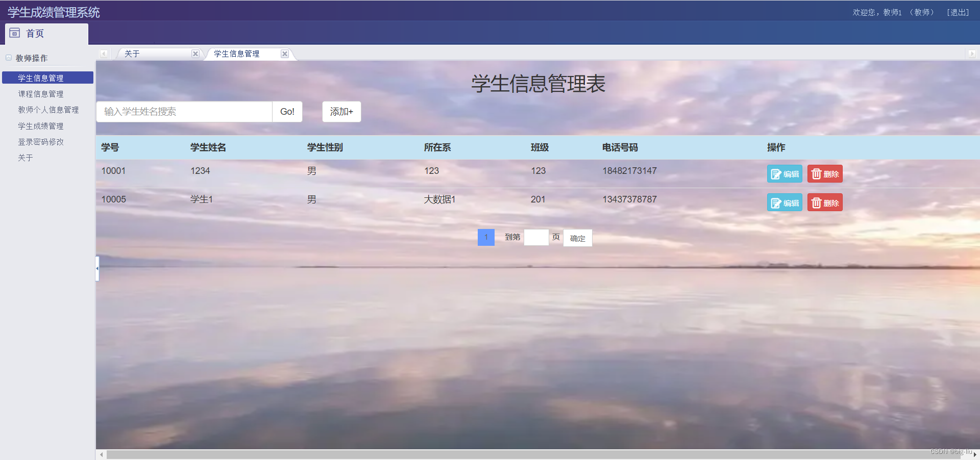The image size is (980, 460).
Task: Click the 学号 column header
Action: [x=110, y=147]
